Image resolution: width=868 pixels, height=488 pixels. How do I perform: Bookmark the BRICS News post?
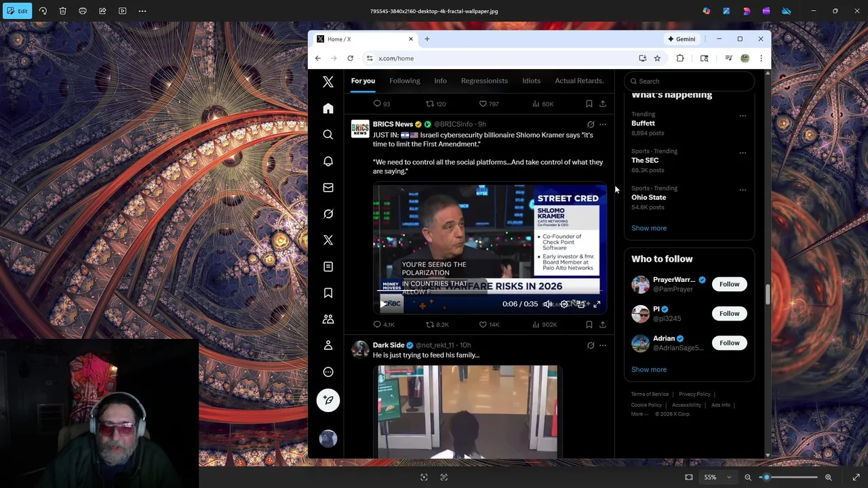pos(589,325)
